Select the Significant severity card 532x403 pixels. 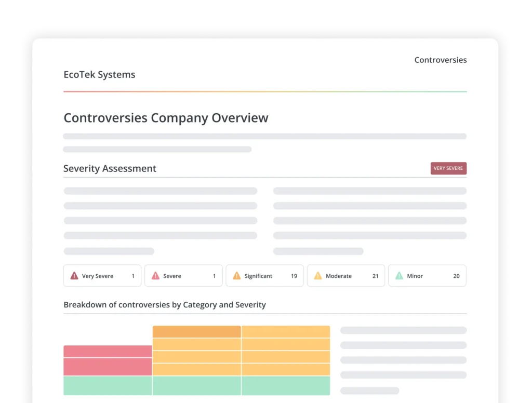264,275
